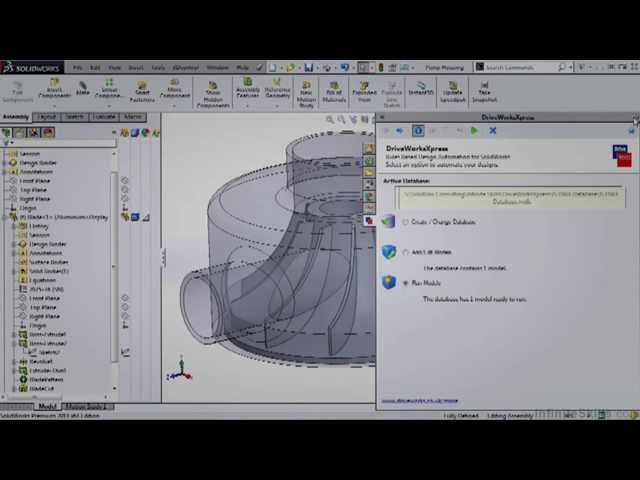The width and height of the screenshot is (640, 480).
Task: Click the feature tree vertical scrollbar
Action: click(x=114, y=269)
